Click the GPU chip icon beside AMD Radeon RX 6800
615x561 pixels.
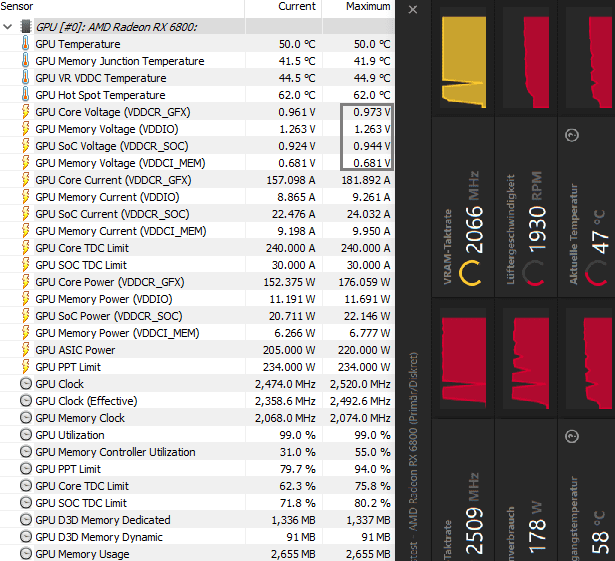pyautogui.click(x=25, y=27)
